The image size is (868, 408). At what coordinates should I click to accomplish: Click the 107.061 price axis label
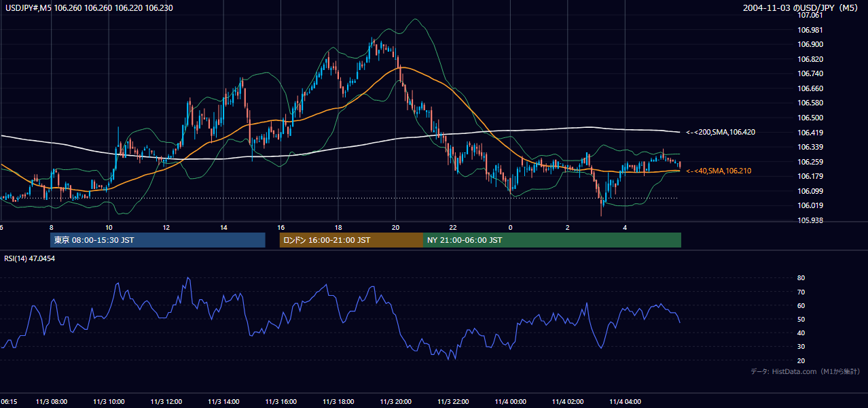point(810,15)
